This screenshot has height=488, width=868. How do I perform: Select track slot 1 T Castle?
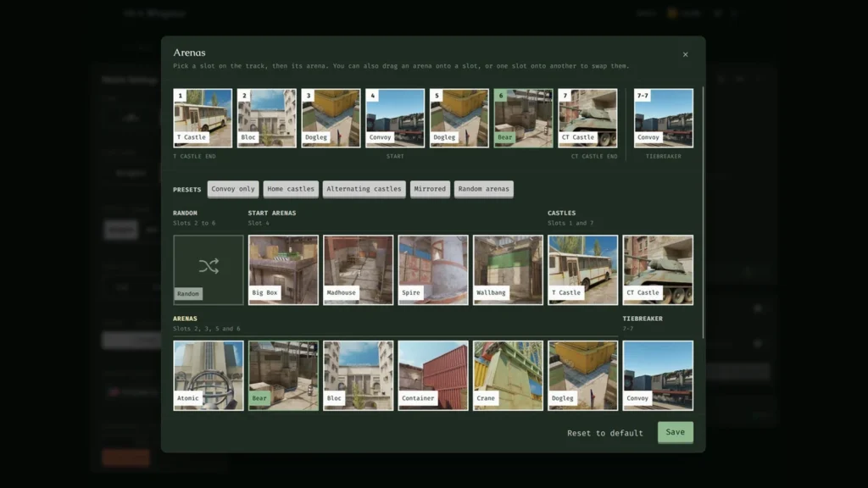[203, 118]
